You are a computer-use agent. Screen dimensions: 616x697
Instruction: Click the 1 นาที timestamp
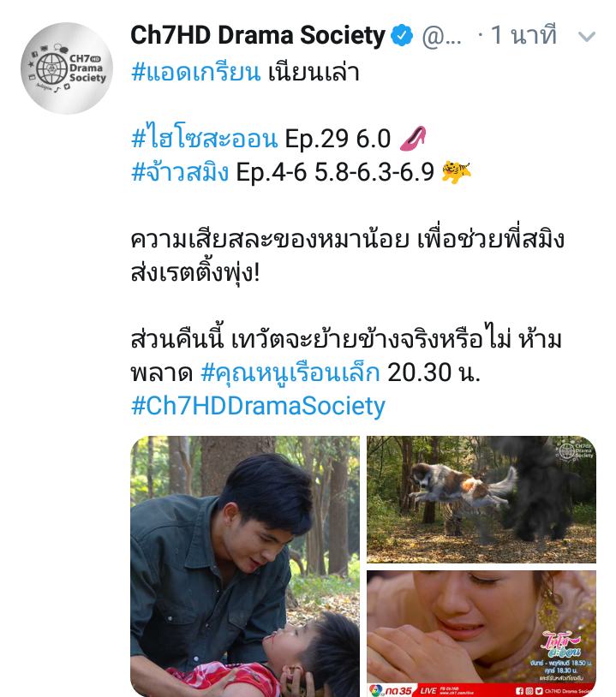523,35
